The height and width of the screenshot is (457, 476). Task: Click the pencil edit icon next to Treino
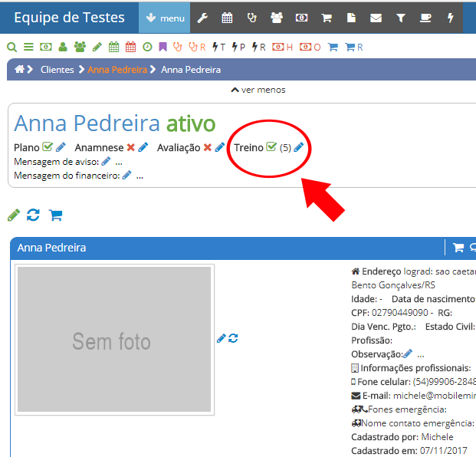(299, 147)
